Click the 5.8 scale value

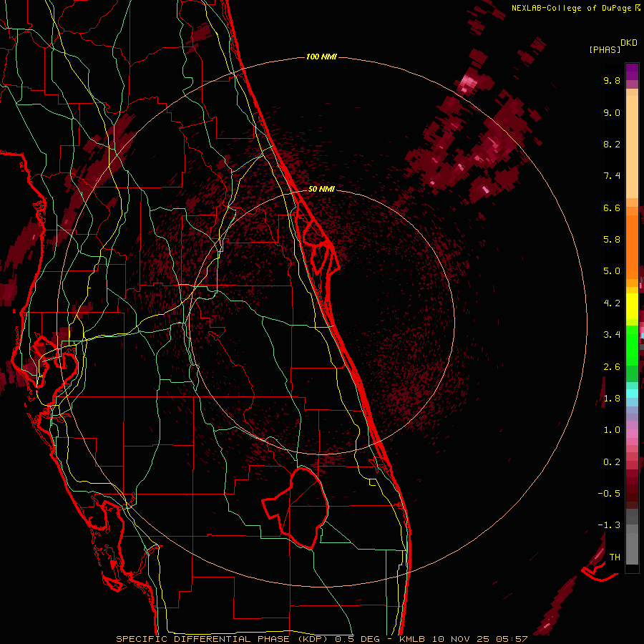pos(612,240)
